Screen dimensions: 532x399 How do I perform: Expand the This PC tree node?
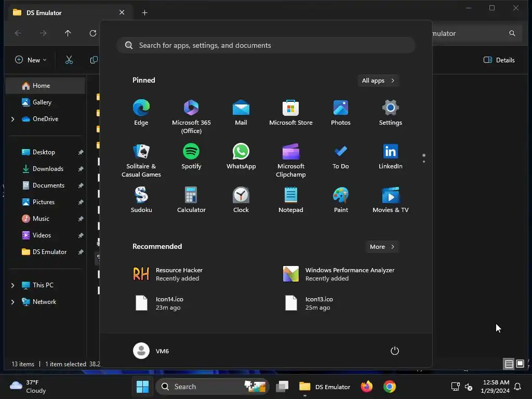[x=12, y=285]
